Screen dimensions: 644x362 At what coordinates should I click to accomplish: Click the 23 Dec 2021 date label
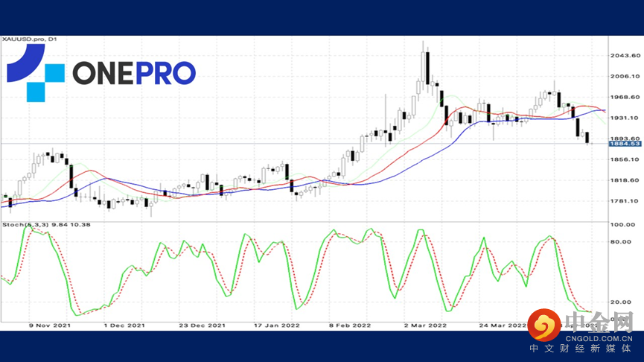click(202, 326)
